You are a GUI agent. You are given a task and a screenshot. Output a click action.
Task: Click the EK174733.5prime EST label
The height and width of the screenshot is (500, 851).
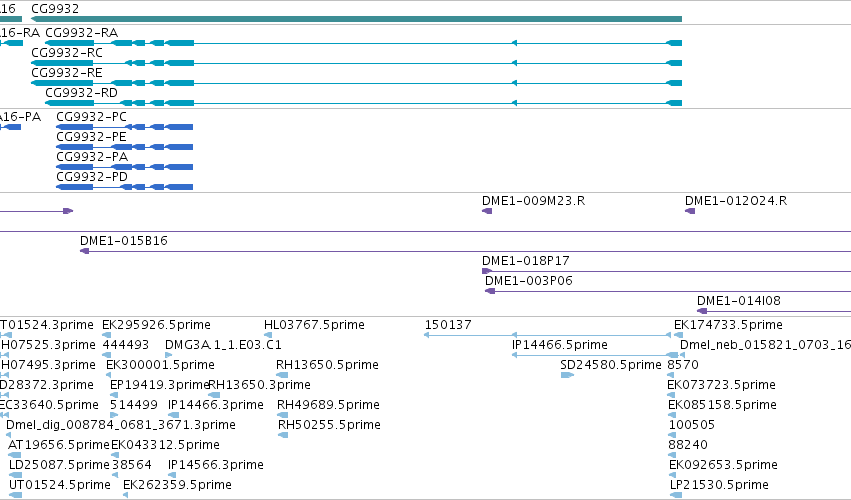tap(728, 325)
